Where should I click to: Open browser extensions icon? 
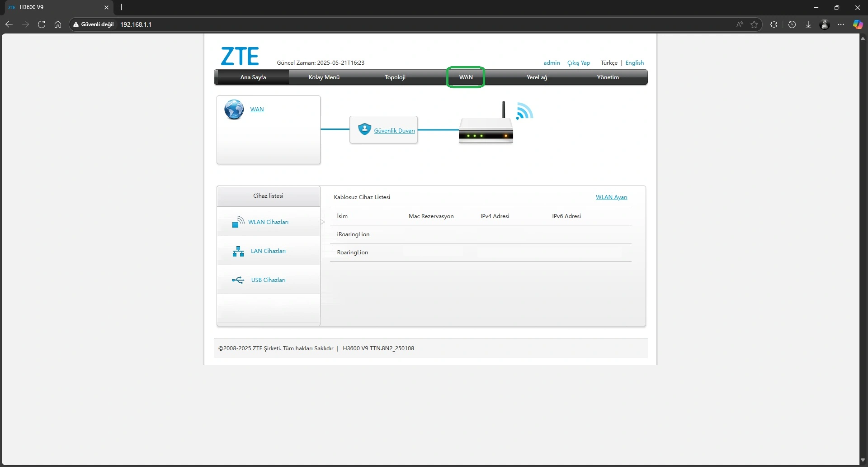pyautogui.click(x=774, y=24)
